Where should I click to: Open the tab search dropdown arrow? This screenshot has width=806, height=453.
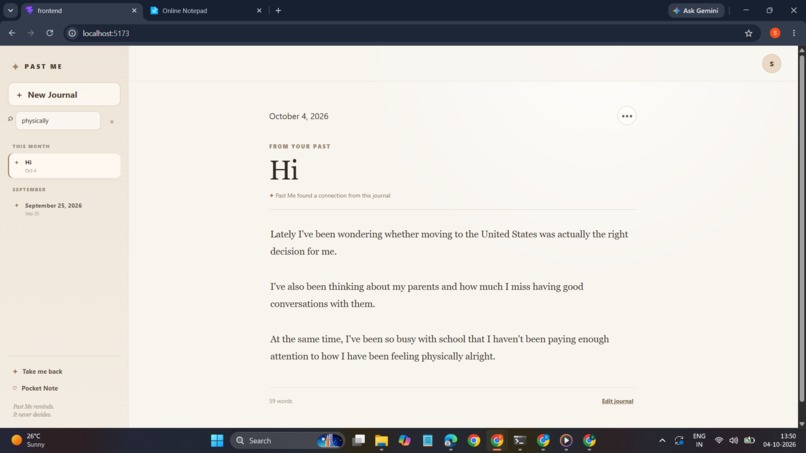[10, 10]
